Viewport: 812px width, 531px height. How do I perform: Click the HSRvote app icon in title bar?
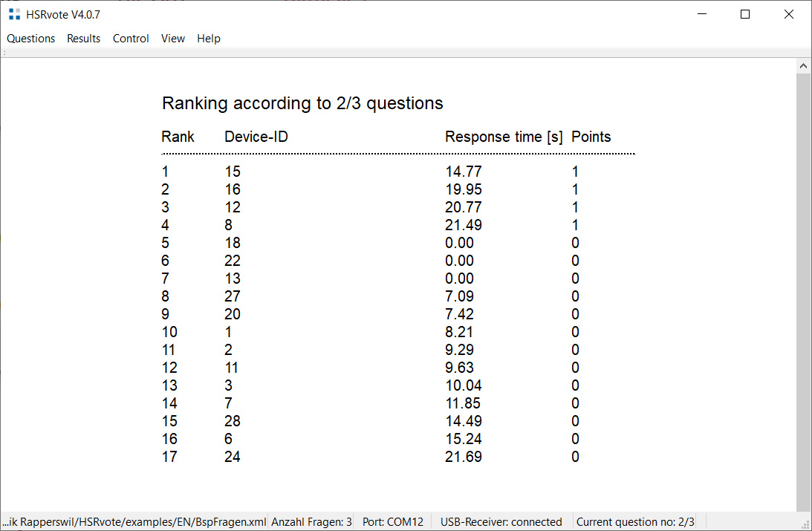(x=14, y=14)
